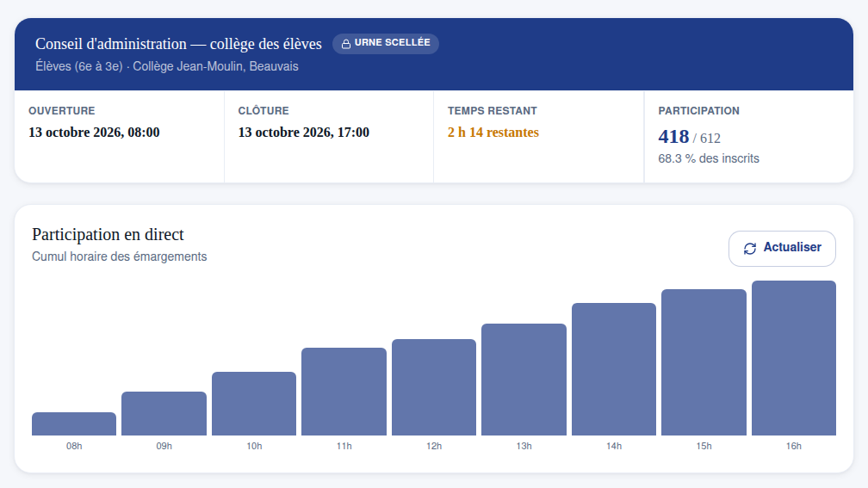
Task: Select the 11h bar in the chart
Action: pyautogui.click(x=344, y=392)
